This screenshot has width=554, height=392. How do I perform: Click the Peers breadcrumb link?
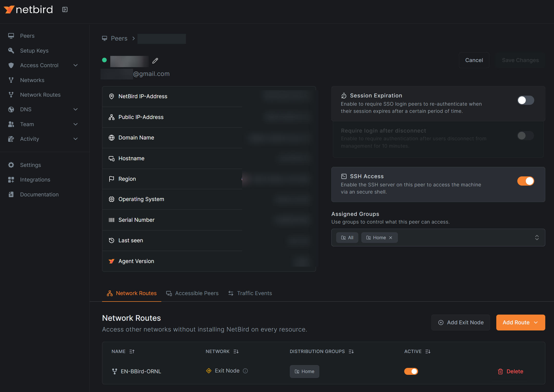pos(119,38)
